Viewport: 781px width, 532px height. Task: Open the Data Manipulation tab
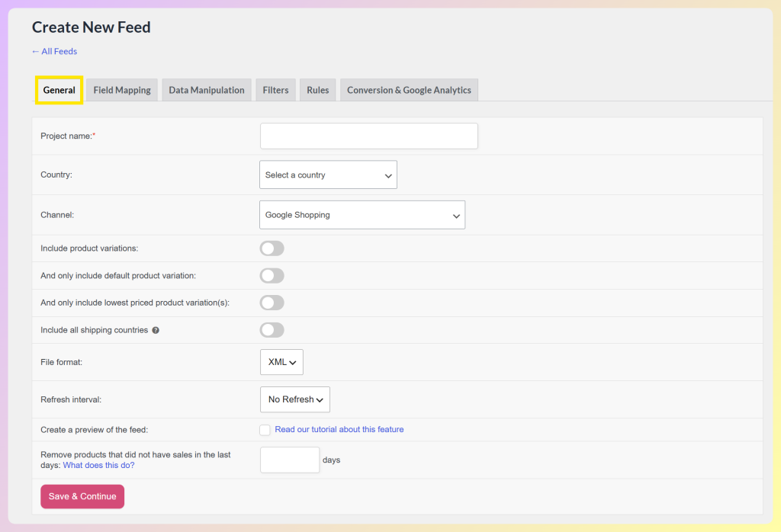207,90
